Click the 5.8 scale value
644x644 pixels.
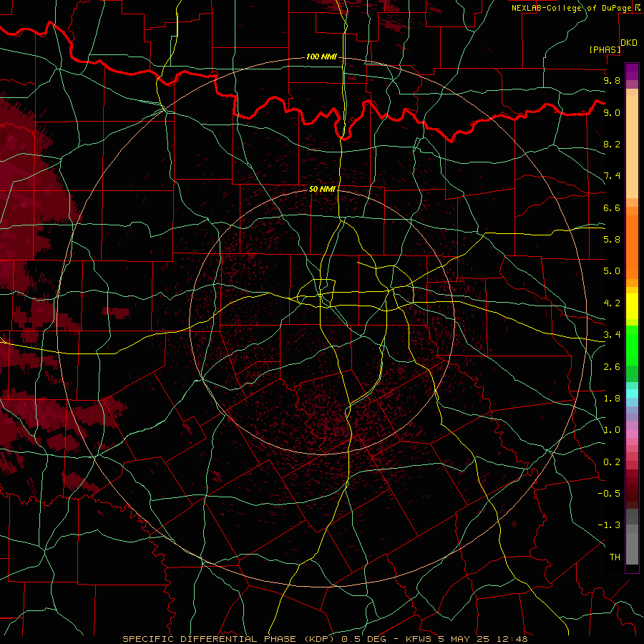(612, 240)
